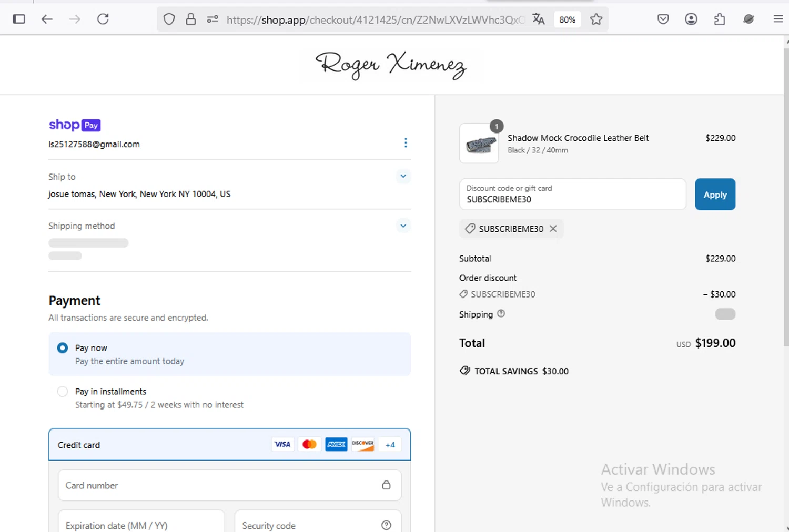Viewport: 789px width, 532px height.
Task: Go forward to next page
Action: pos(75,19)
